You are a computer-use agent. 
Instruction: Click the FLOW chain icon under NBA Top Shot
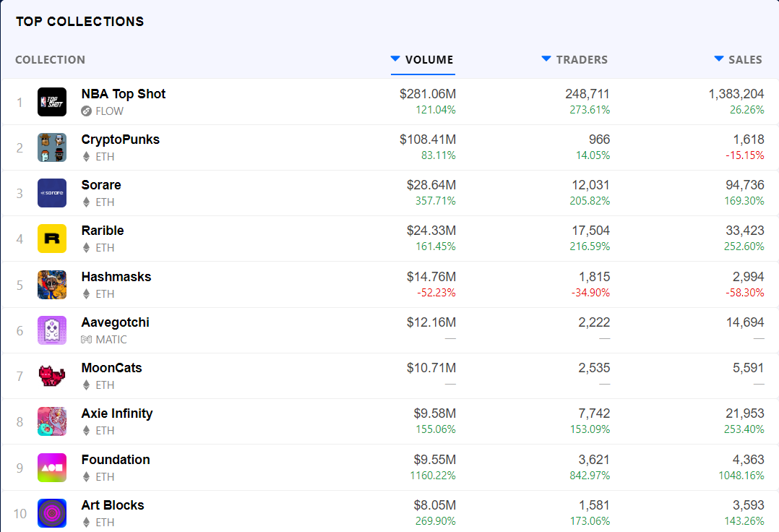[87, 111]
